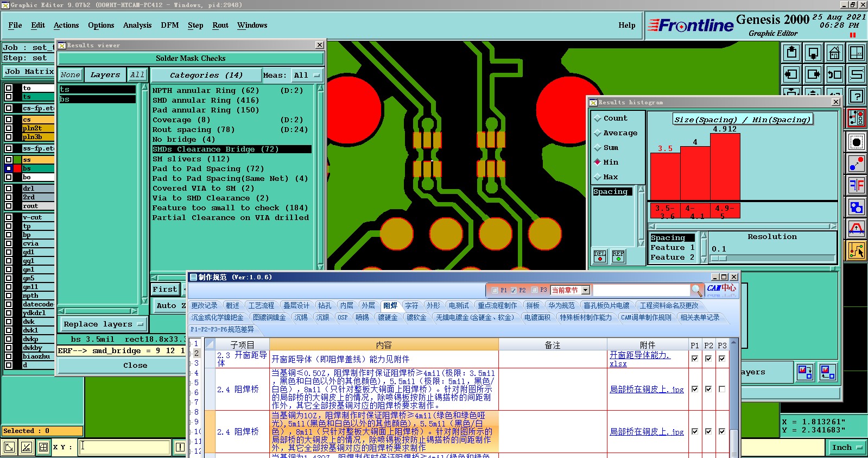Click the DEL icon in Results histogram
This screenshot has height=458, width=868.
tap(600, 256)
